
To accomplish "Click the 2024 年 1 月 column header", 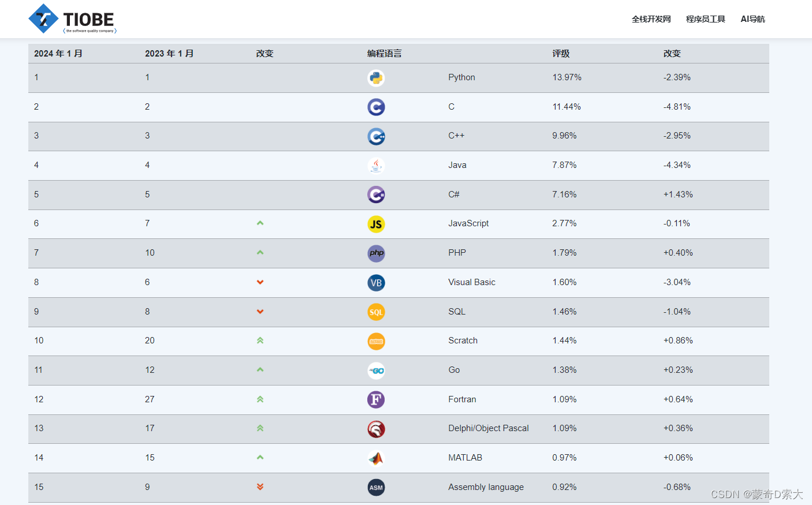I will tap(58, 53).
